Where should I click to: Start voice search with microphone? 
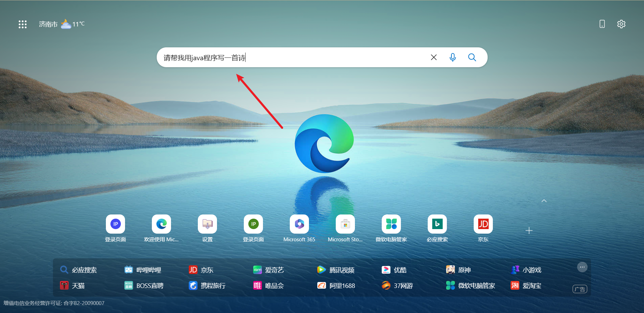tap(453, 57)
